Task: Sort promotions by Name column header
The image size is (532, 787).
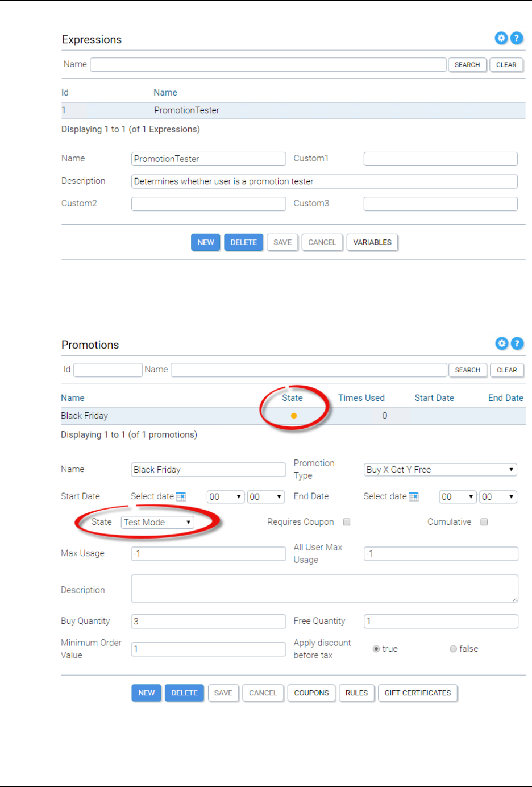Action: (73, 398)
